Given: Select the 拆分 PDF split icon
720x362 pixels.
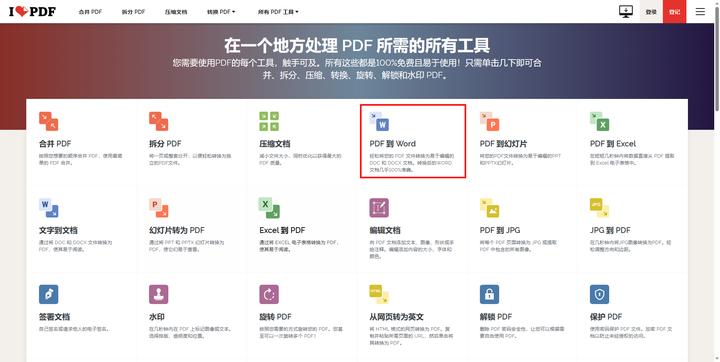Looking at the screenshot, I should [158, 121].
